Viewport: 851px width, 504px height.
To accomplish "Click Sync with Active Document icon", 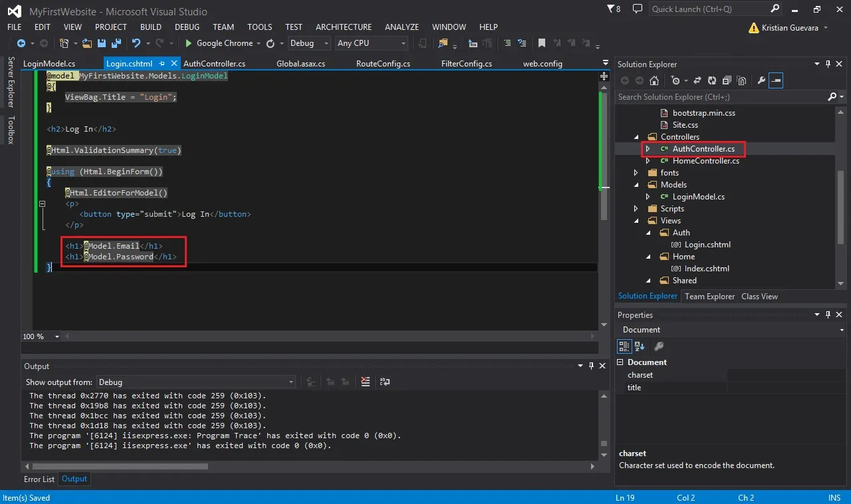I will (x=697, y=80).
